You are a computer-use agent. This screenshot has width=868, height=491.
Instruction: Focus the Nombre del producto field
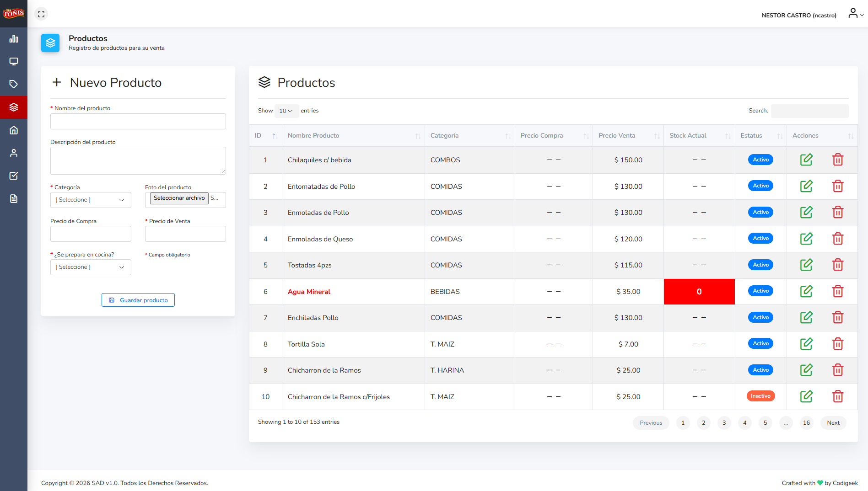(x=138, y=121)
